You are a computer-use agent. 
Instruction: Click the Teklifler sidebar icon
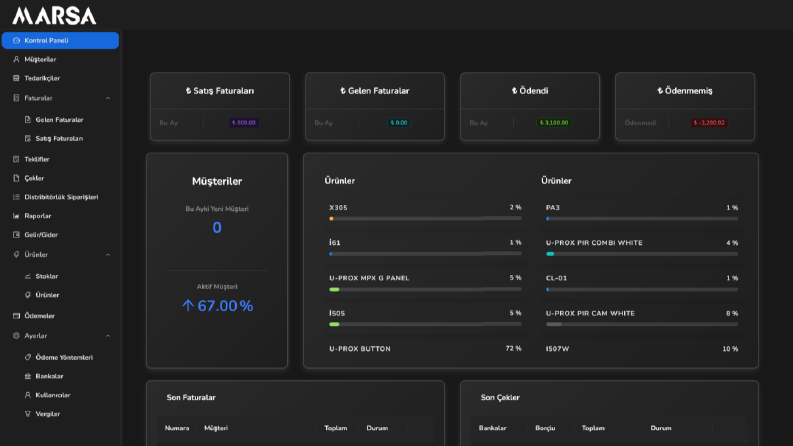point(16,159)
